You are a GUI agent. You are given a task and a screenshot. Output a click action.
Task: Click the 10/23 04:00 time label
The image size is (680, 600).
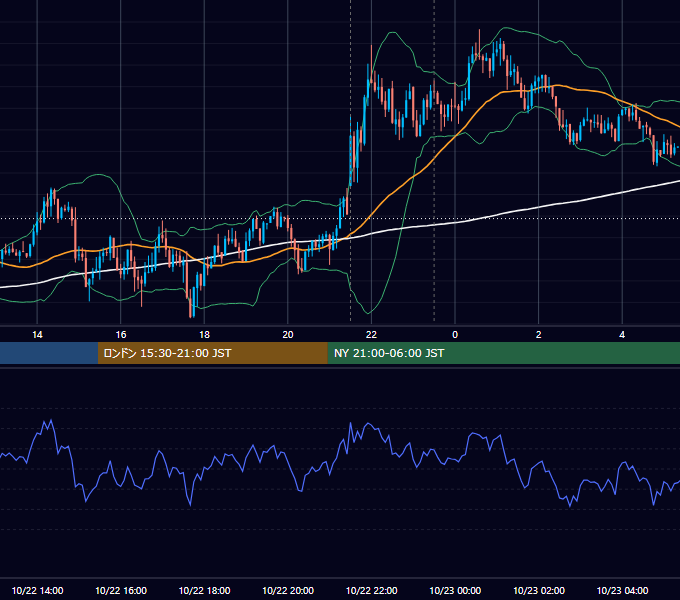[622, 590]
